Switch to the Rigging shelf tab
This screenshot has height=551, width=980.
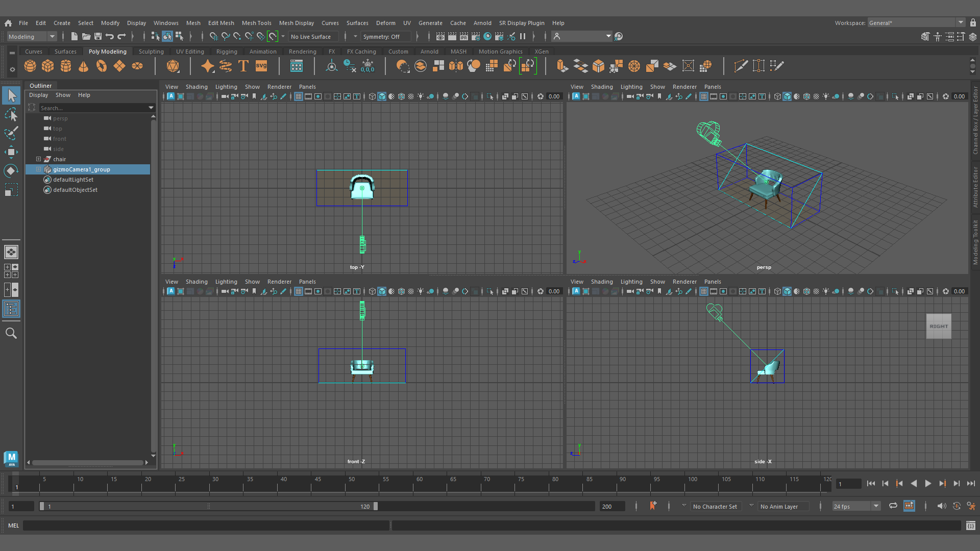[227, 52]
